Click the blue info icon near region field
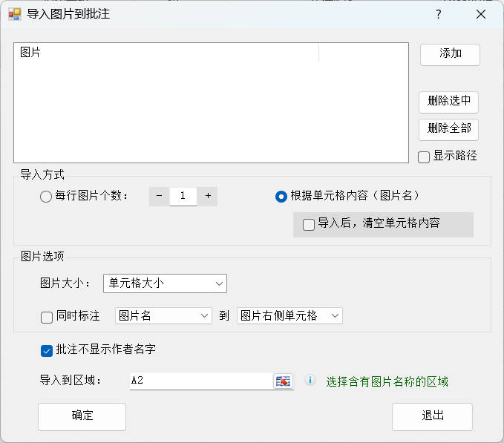 [x=311, y=380]
